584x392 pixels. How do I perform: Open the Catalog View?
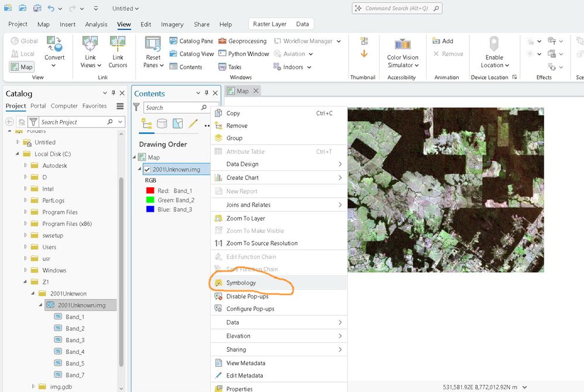(x=191, y=54)
